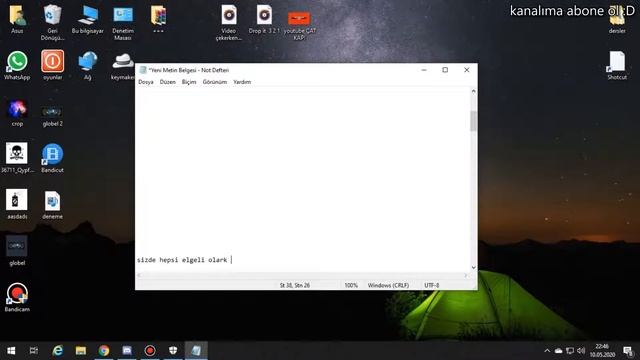
Task: Select the aasdads desktop icon
Action: click(x=17, y=204)
